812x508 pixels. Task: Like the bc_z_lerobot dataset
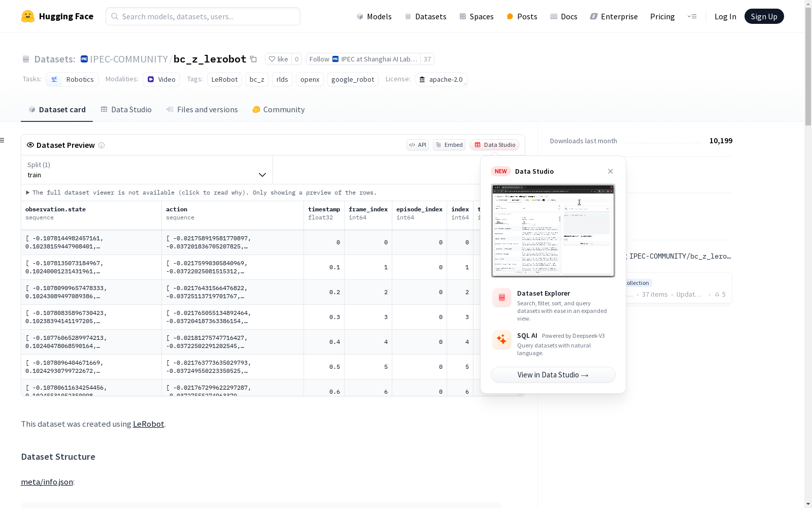point(278,59)
